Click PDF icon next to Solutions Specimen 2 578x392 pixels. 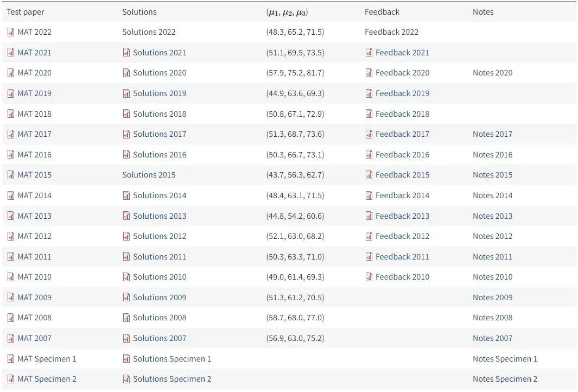tap(126, 379)
